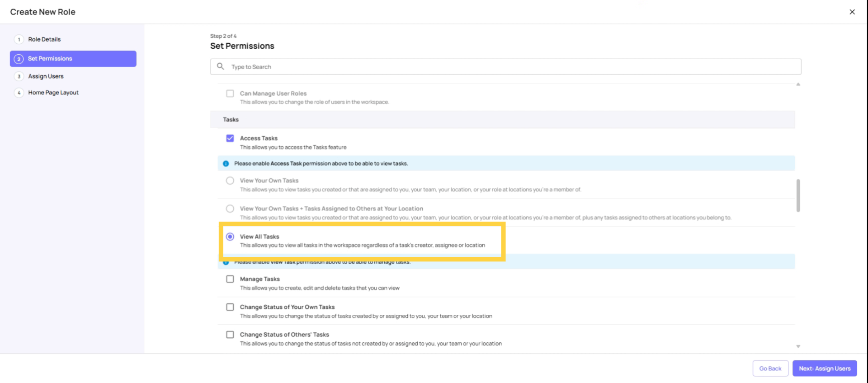This screenshot has width=868, height=383.
Task: Click the Tasks section header
Action: click(x=502, y=120)
